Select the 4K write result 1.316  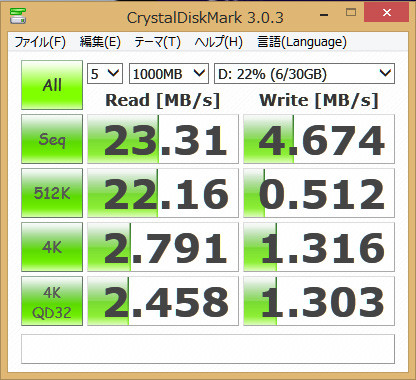pyautogui.click(x=319, y=247)
